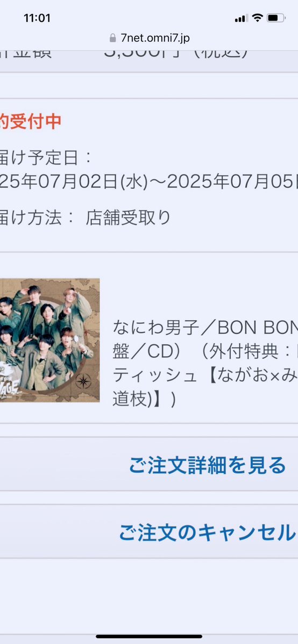
Task: Tap the compass rose on album cover
Action: [83, 381]
